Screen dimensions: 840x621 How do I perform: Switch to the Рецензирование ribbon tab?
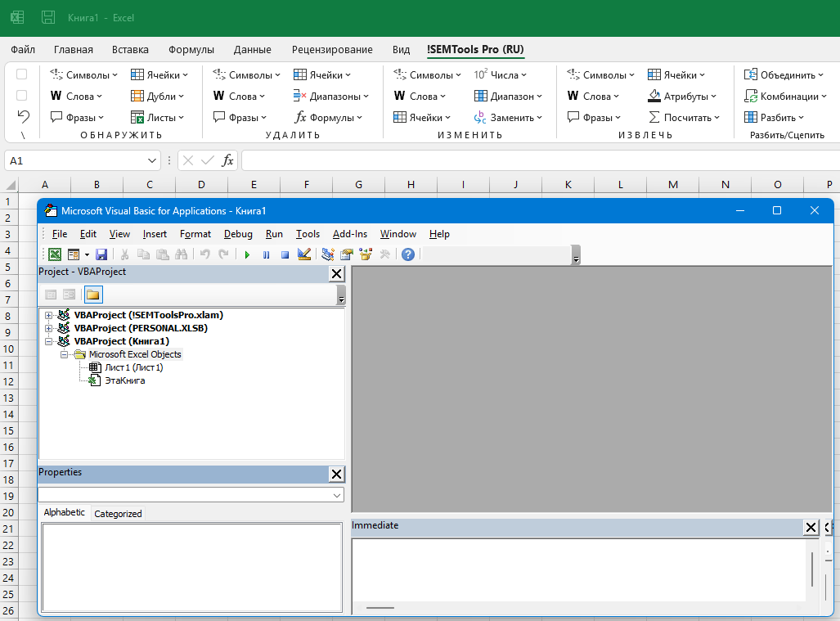[332, 50]
